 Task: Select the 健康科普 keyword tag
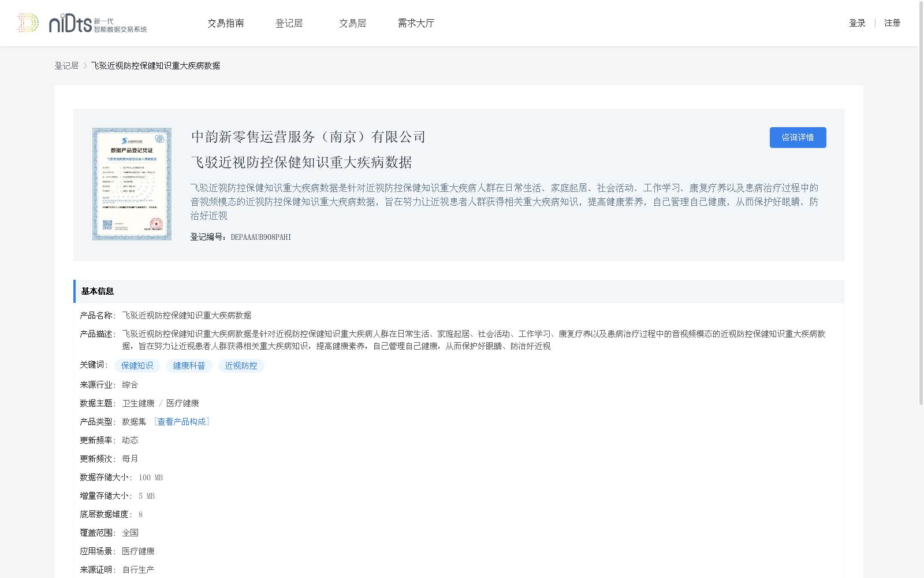coord(189,366)
